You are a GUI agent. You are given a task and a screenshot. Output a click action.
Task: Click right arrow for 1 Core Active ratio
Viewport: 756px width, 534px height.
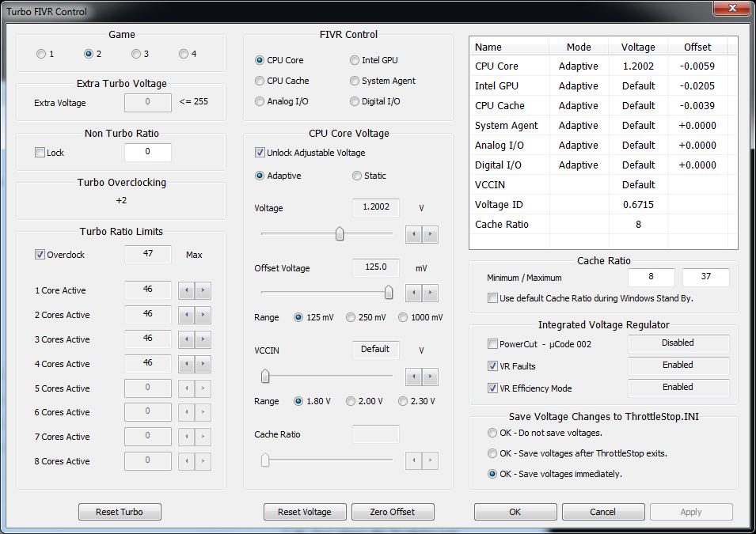click(203, 290)
